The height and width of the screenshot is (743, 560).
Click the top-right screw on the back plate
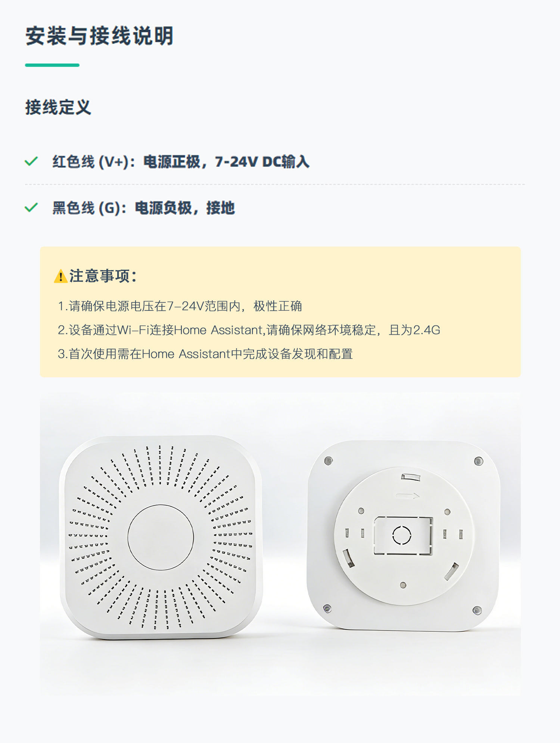tap(478, 461)
